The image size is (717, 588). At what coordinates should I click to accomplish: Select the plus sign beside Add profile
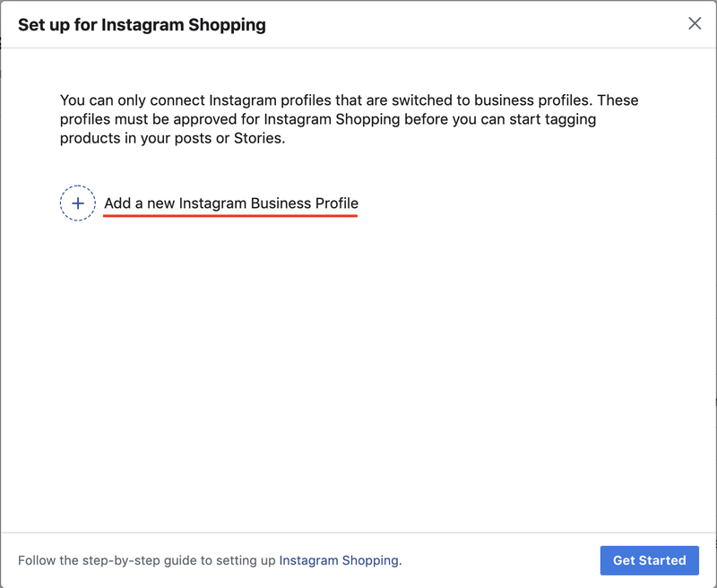pos(78,203)
